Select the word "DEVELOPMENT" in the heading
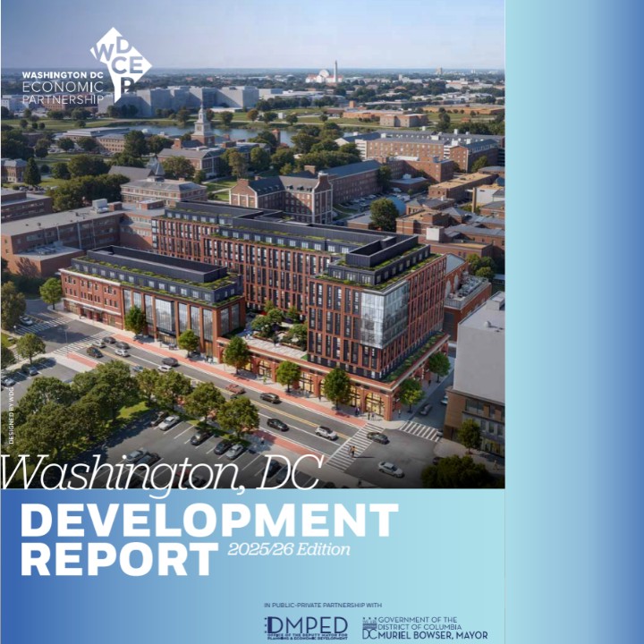The image size is (644, 644). pos(208,521)
